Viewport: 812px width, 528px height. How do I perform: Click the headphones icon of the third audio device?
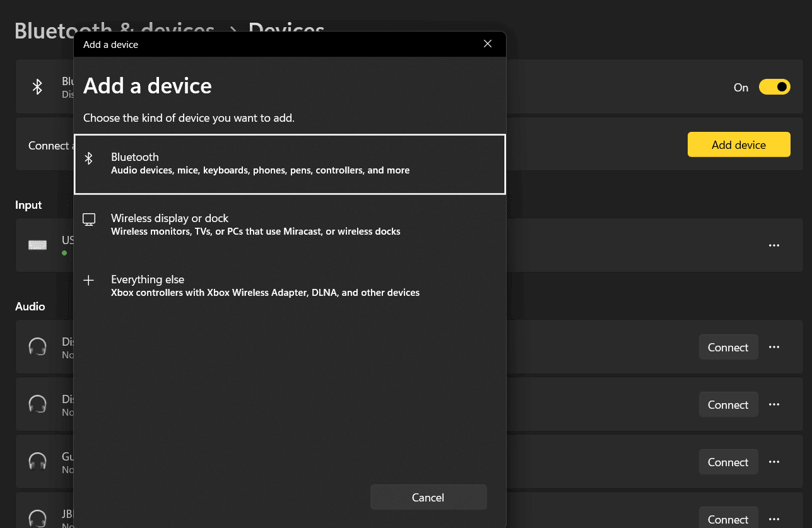pyautogui.click(x=37, y=461)
